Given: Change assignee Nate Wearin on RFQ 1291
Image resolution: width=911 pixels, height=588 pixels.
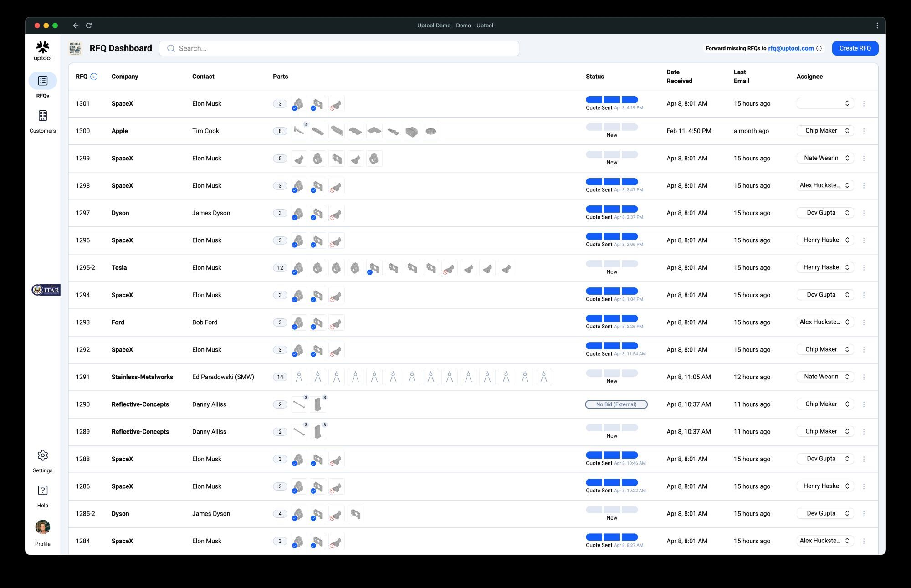Looking at the screenshot, I should coord(825,377).
